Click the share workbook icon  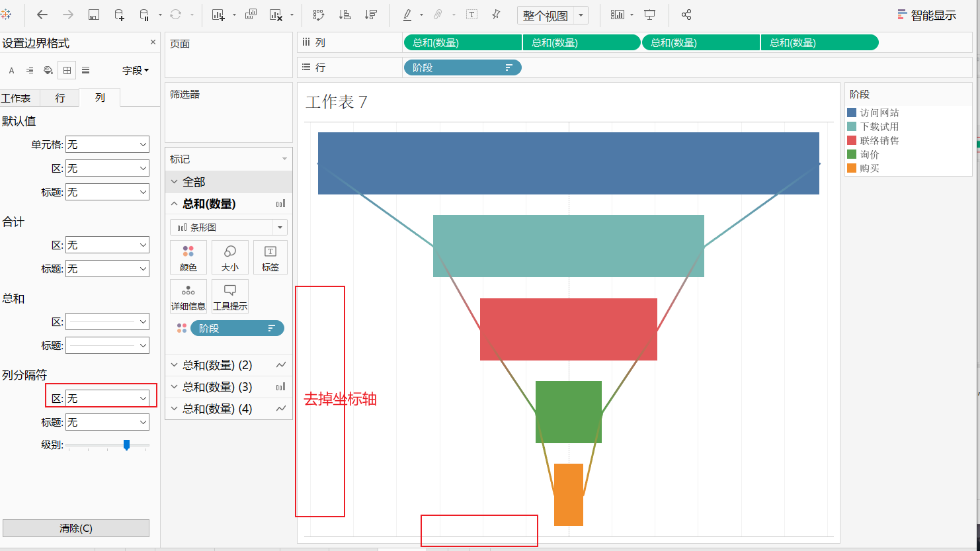point(686,15)
